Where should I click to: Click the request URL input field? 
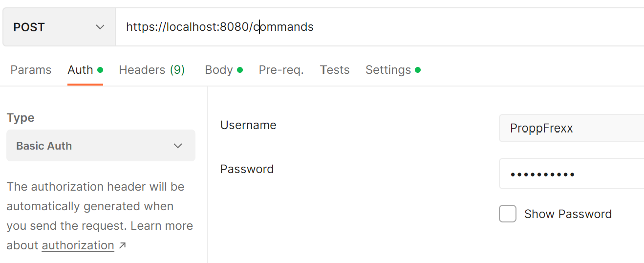[381, 27]
